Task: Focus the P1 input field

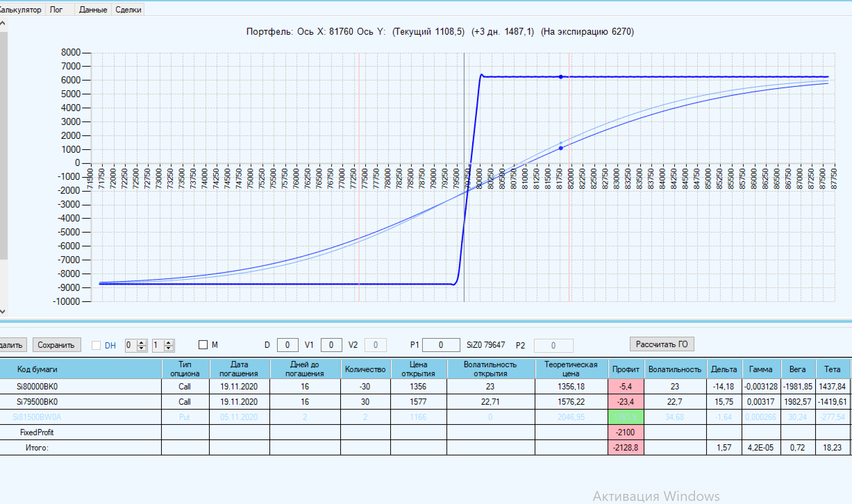Action: [x=441, y=345]
